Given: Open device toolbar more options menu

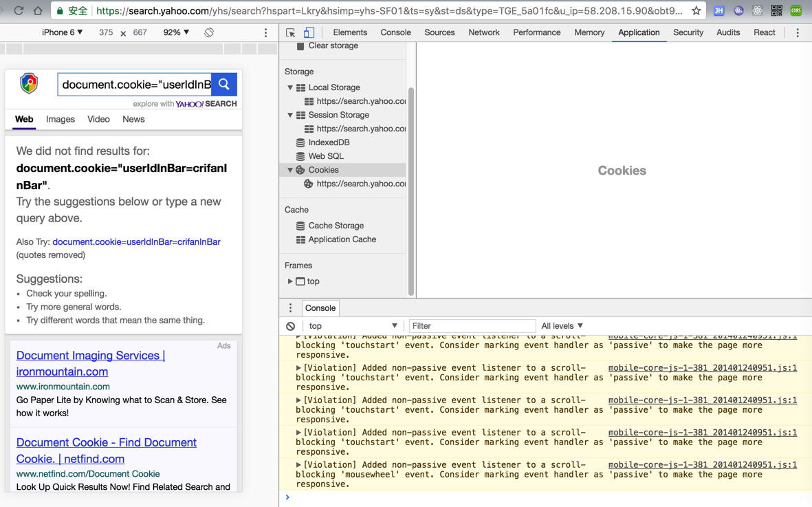Looking at the screenshot, I should (x=265, y=32).
